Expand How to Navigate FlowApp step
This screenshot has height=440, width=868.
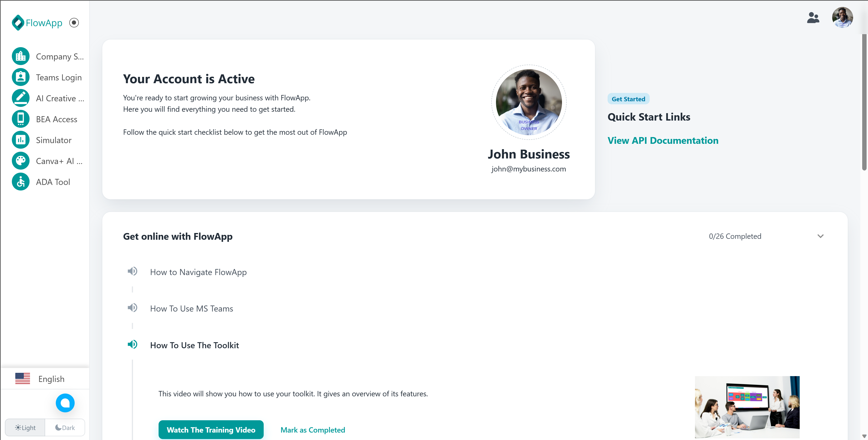pyautogui.click(x=198, y=272)
